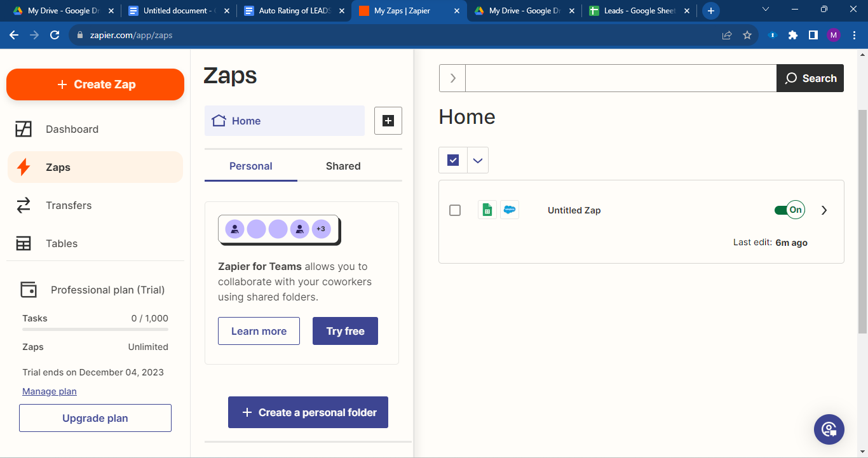
Task: Click the Tasks usage progress bar
Action: point(95,329)
